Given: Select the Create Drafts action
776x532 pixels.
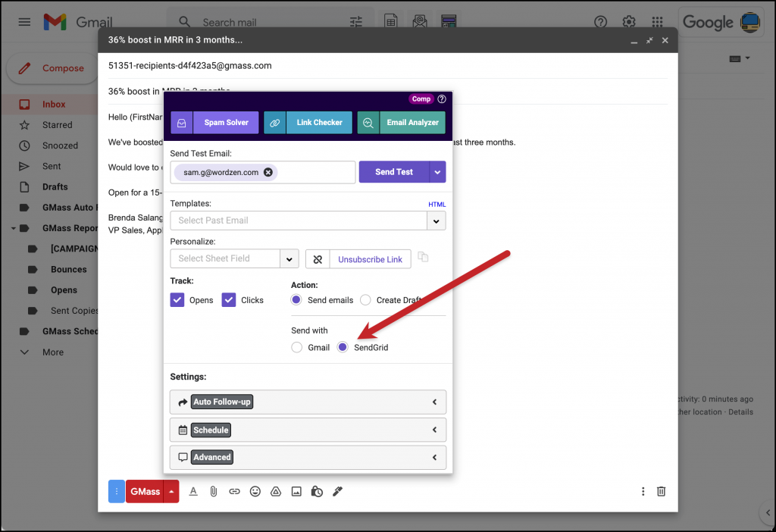Looking at the screenshot, I should [365, 299].
